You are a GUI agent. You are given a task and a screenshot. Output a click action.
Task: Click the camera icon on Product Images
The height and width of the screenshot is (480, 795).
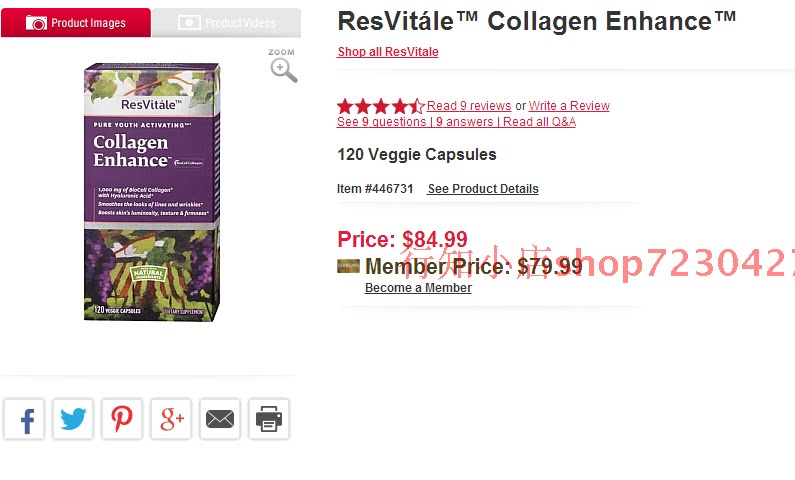pyautogui.click(x=36, y=23)
